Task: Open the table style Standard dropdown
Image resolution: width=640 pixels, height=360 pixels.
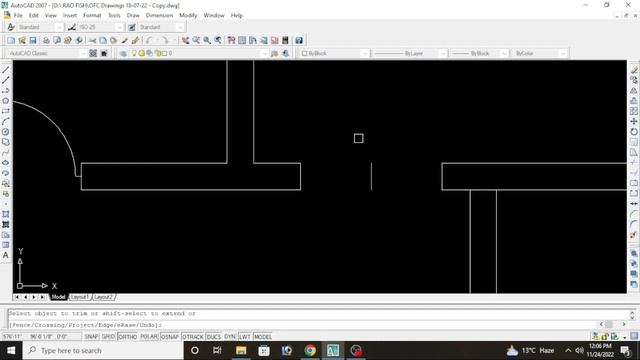Action: (161, 27)
